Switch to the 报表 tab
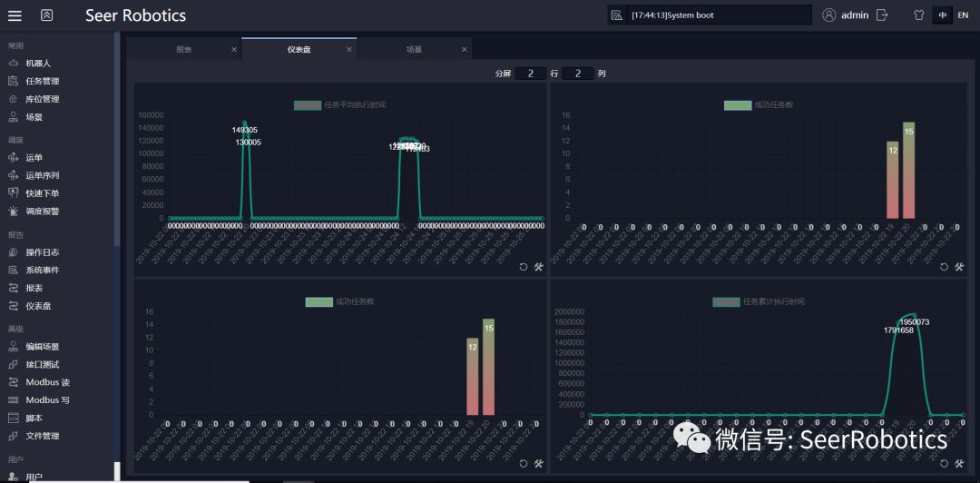This screenshot has width=980, height=483. coord(184,49)
